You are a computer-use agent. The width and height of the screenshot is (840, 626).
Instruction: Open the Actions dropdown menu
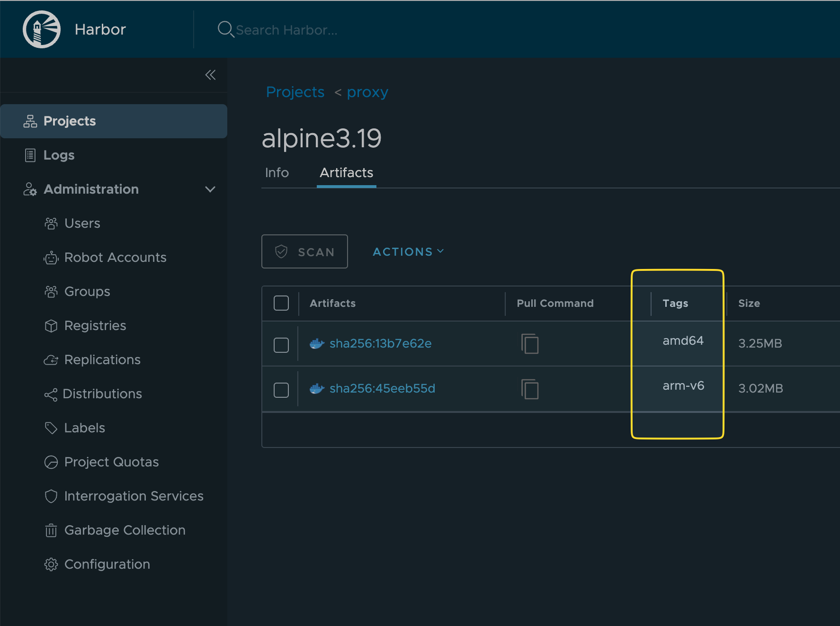click(x=408, y=252)
